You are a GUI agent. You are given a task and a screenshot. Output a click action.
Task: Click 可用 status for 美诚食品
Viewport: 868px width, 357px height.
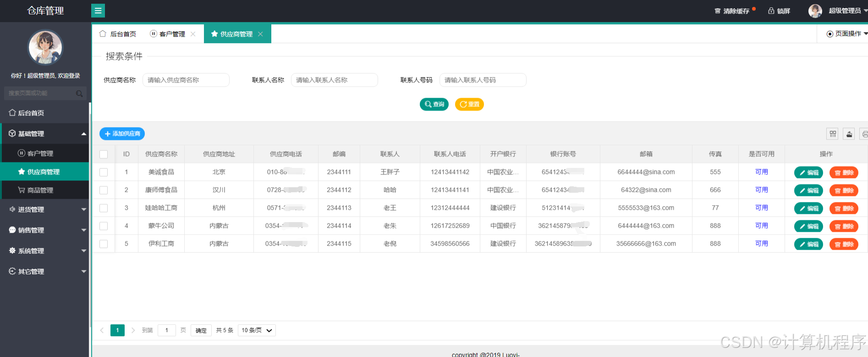(761, 172)
